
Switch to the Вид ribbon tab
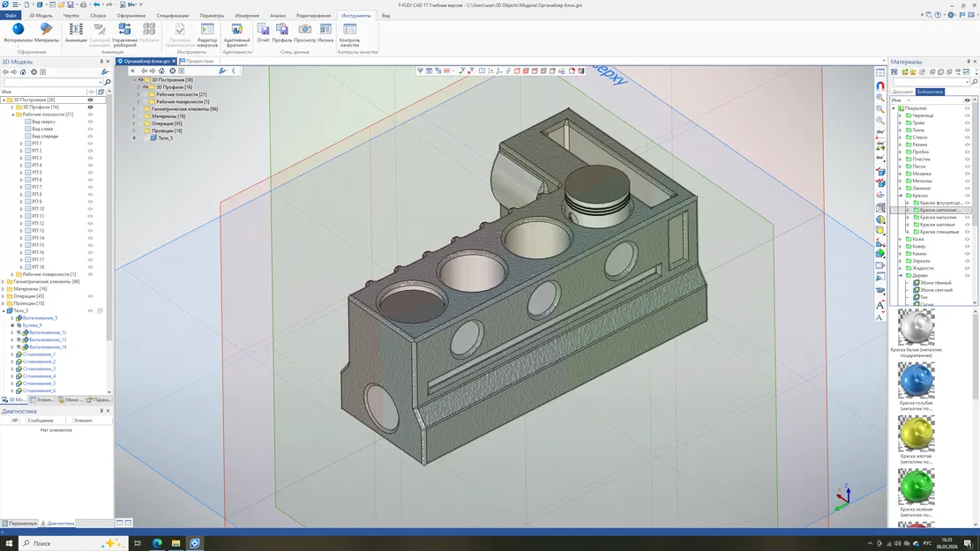tap(387, 15)
